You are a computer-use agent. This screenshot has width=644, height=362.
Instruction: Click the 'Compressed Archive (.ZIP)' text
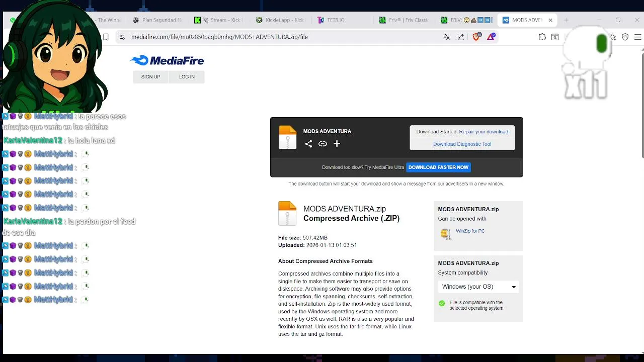click(351, 219)
